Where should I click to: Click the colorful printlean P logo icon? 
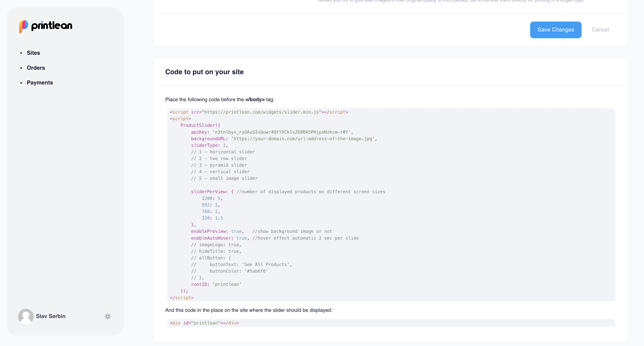click(24, 26)
